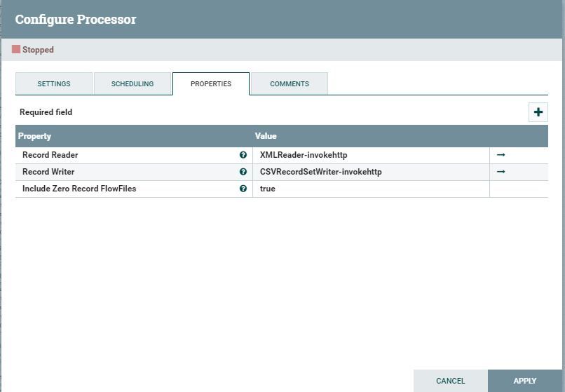The image size is (565, 392).
Task: Switch to the Settings tab
Action: coord(54,83)
